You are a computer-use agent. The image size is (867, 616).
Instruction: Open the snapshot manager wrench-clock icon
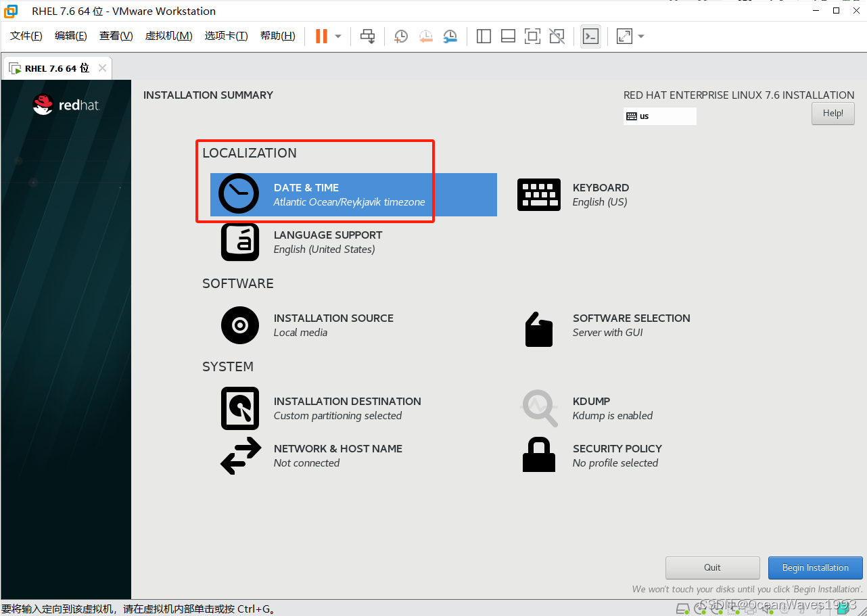[450, 36]
